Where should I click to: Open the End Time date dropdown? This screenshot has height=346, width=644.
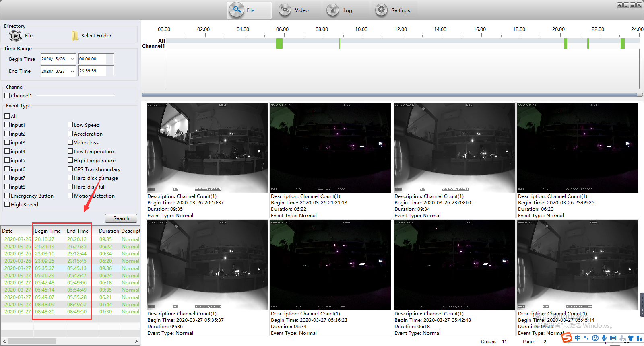coord(72,71)
